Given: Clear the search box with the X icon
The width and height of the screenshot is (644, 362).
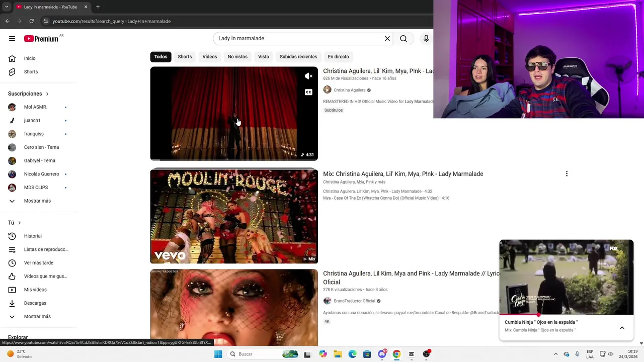Looking at the screenshot, I should 387,39.
